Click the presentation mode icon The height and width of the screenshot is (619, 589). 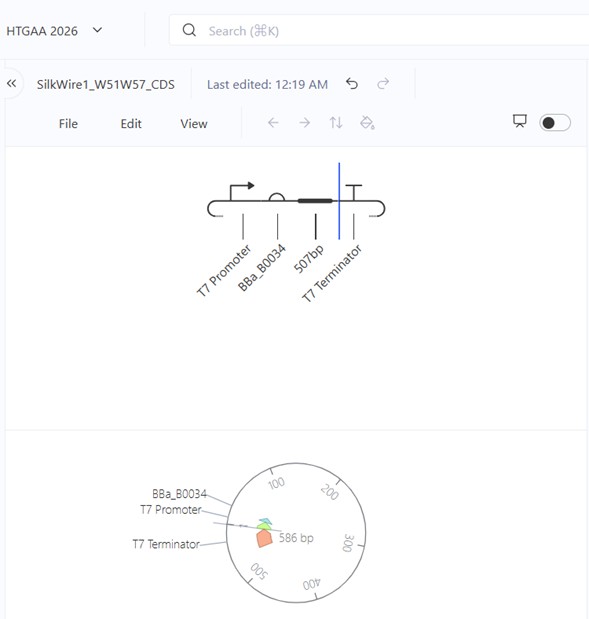[520, 121]
